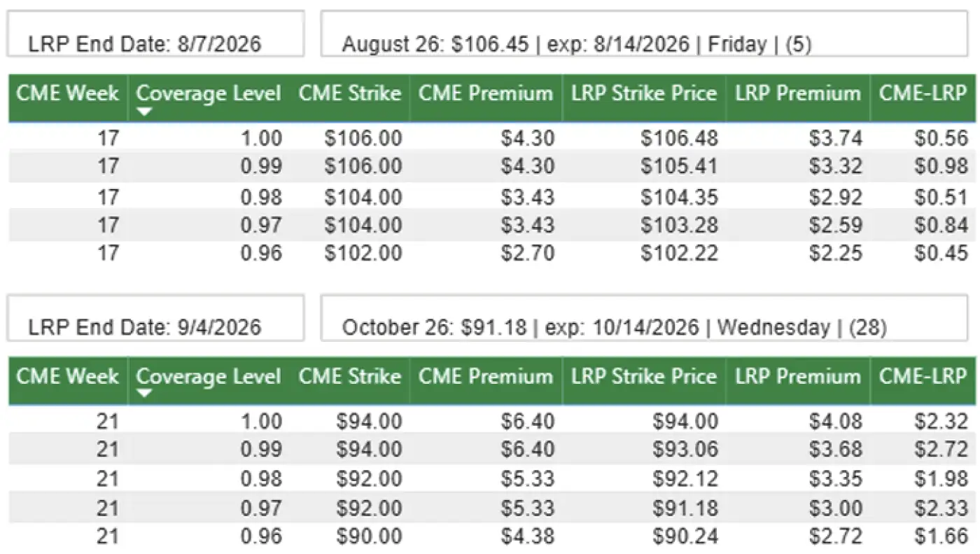Select the LRP End Date 8/7/2026 box

click(155, 34)
